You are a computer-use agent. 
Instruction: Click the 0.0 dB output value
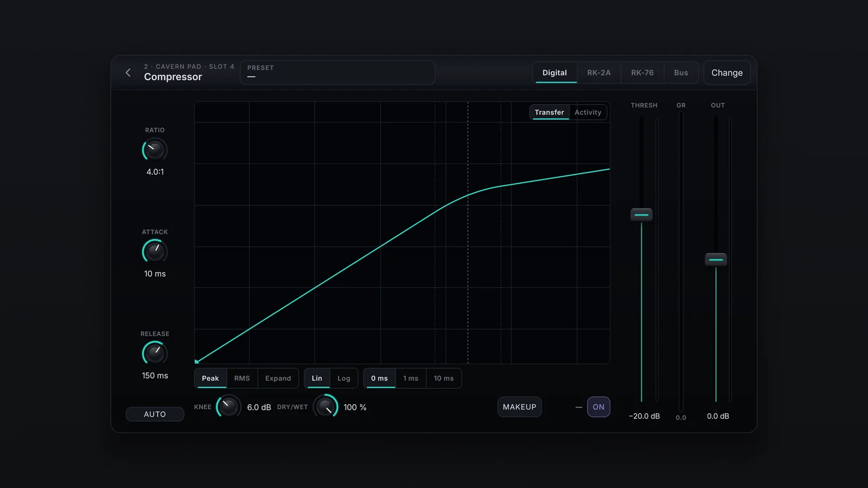pyautogui.click(x=718, y=416)
